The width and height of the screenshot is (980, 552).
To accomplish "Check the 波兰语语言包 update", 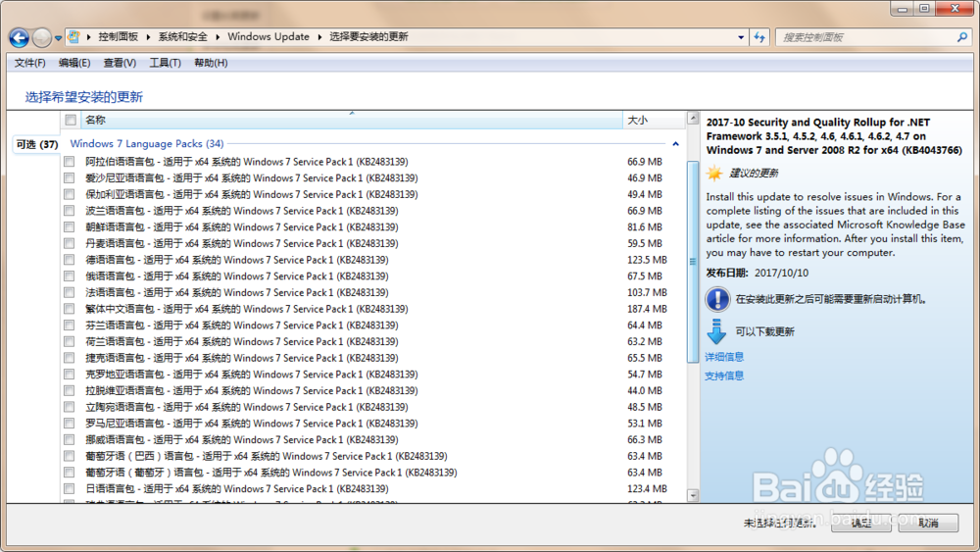I will [70, 211].
